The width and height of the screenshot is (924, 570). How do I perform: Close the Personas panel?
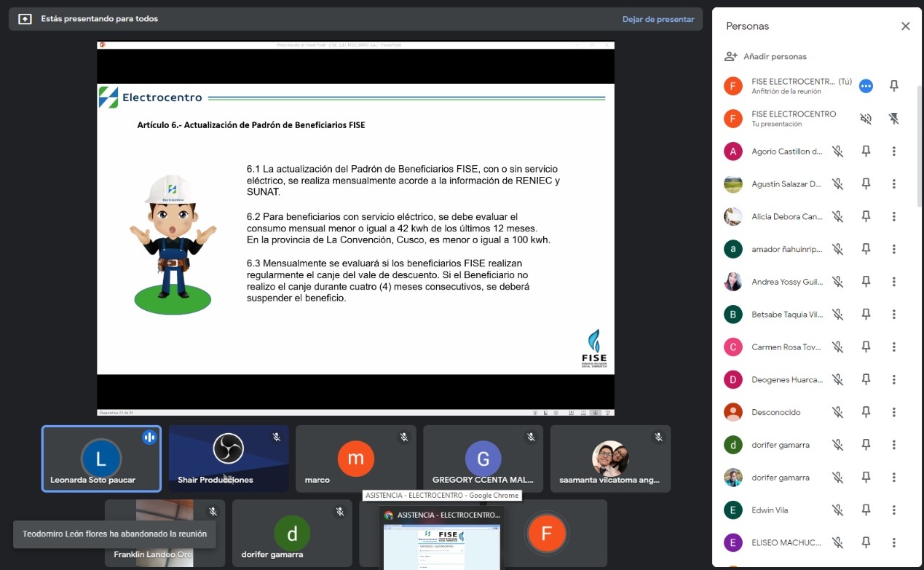[905, 26]
